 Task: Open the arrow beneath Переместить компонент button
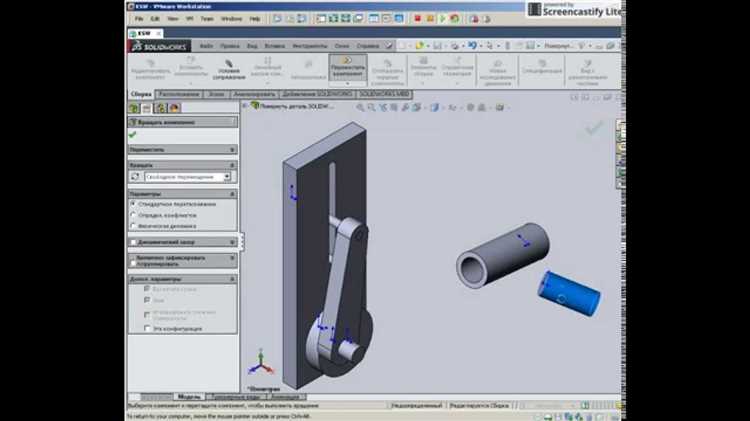click(348, 84)
